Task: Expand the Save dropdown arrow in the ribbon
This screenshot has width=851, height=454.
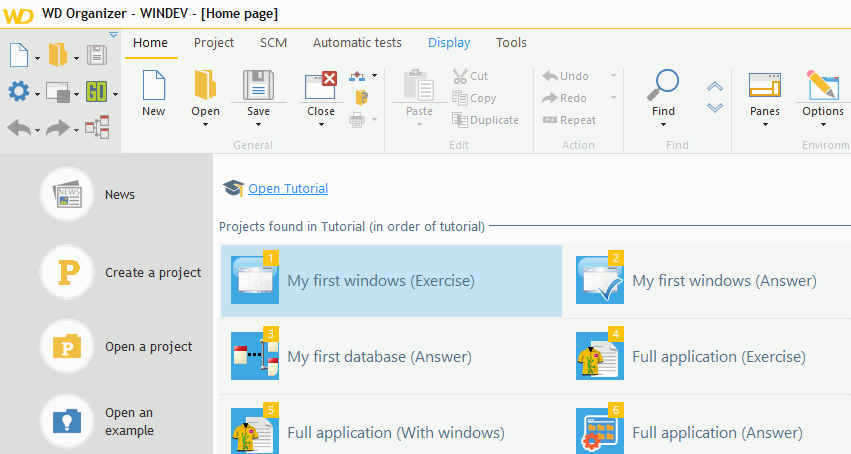Action: (258, 125)
